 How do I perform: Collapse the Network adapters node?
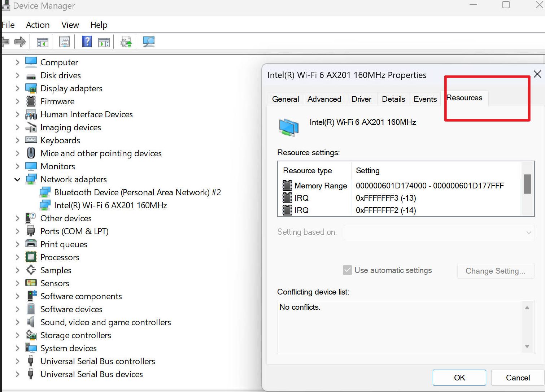click(x=17, y=179)
